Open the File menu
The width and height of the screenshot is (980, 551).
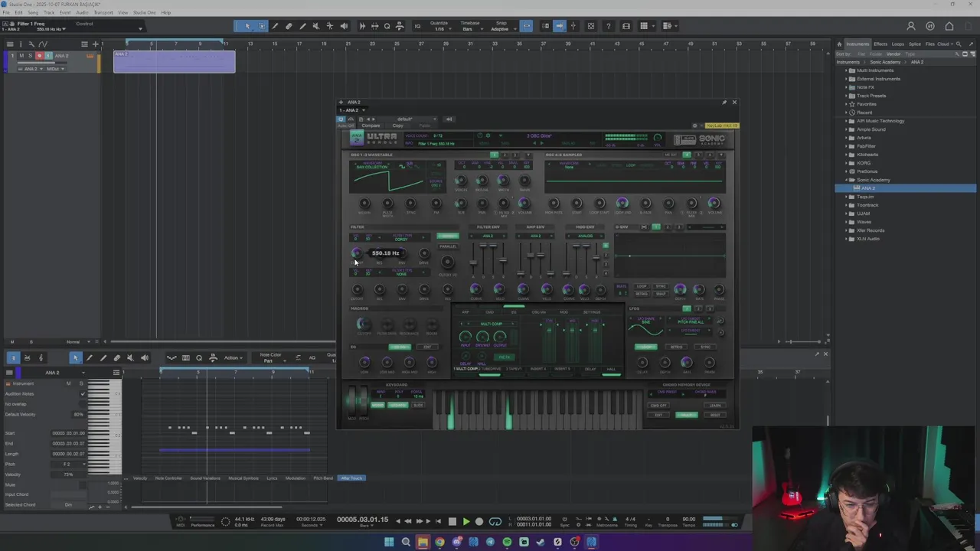(6, 12)
